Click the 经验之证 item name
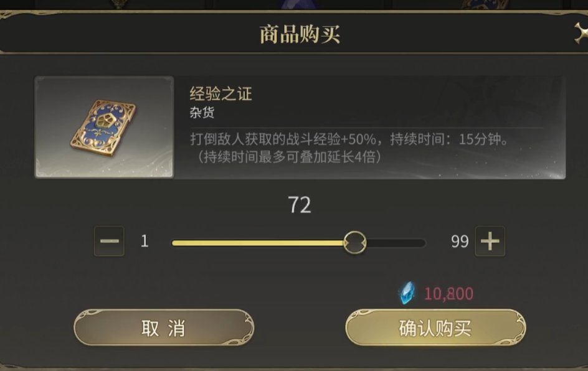The width and height of the screenshot is (588, 371). [220, 95]
